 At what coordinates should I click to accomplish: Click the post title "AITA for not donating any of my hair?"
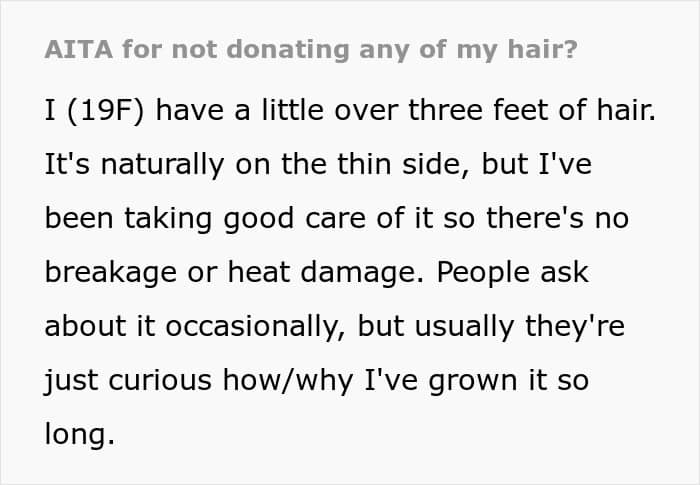(310, 50)
